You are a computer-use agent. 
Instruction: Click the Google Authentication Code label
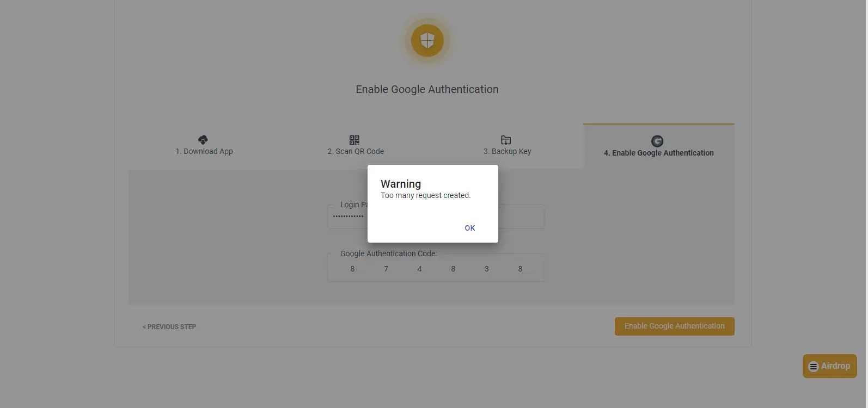[x=388, y=254]
